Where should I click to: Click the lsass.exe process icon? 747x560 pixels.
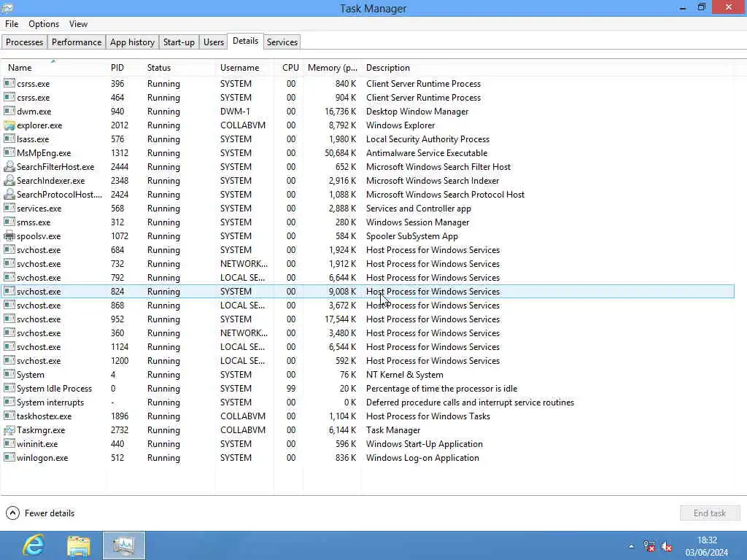coord(9,139)
